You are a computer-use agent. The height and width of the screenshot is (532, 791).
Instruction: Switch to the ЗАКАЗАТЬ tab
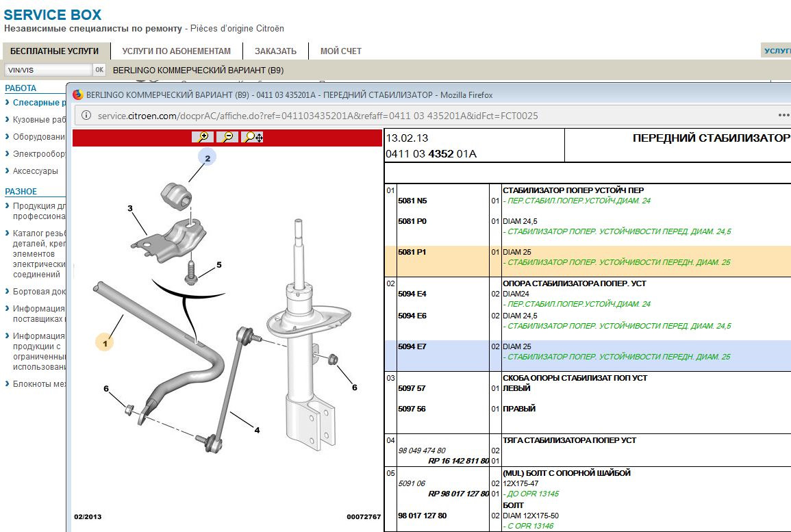click(x=275, y=51)
